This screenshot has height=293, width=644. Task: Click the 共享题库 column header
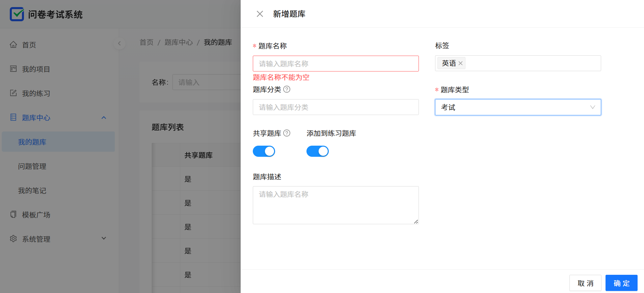[x=198, y=155]
